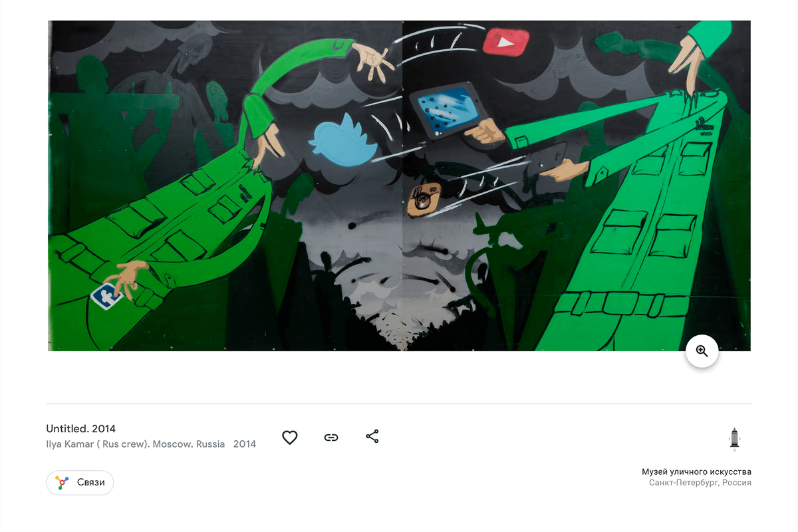This screenshot has height=532, width=798.
Task: Click the red YouTube logo in the painting
Action: point(505,42)
